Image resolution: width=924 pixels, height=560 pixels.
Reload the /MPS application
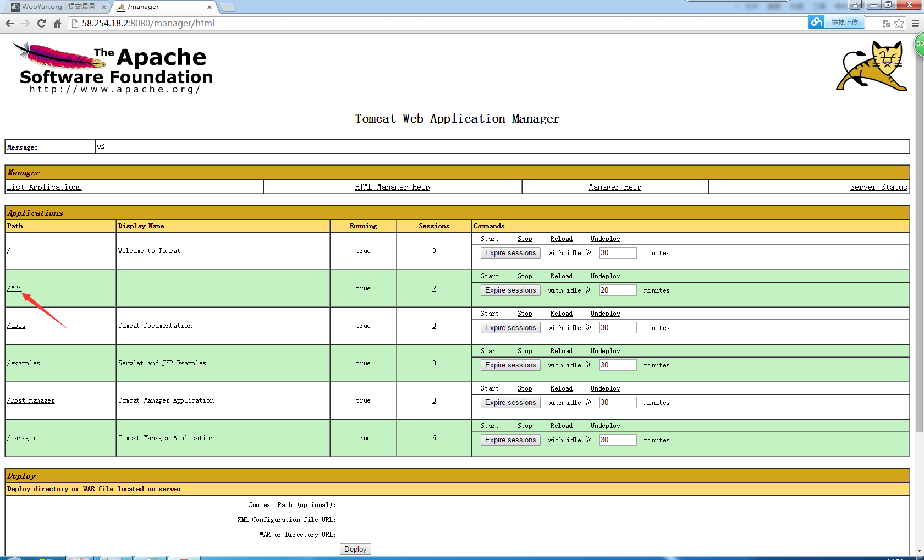[561, 276]
